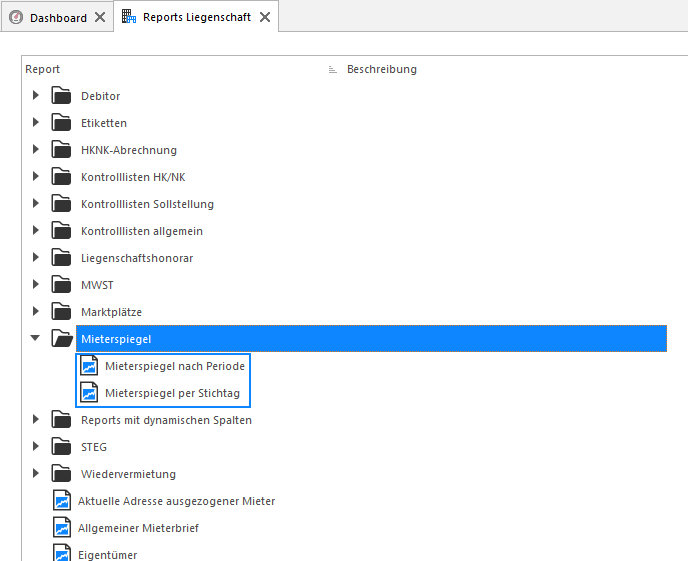
Task: Open the Eigentümer report
Action: click(108, 555)
